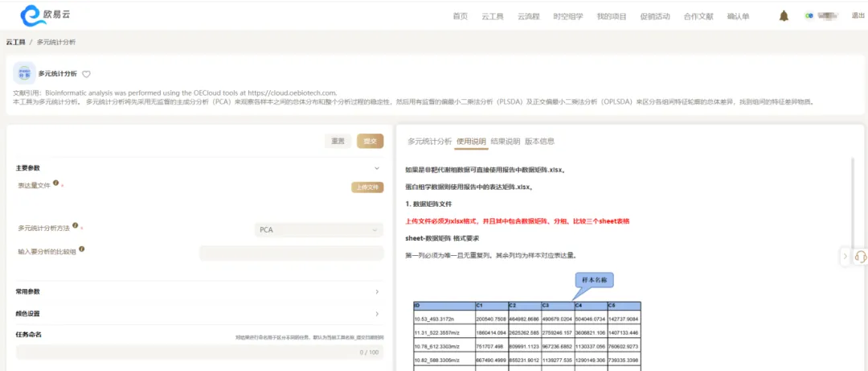Click the 样本名称 callout in example image

coord(594,280)
